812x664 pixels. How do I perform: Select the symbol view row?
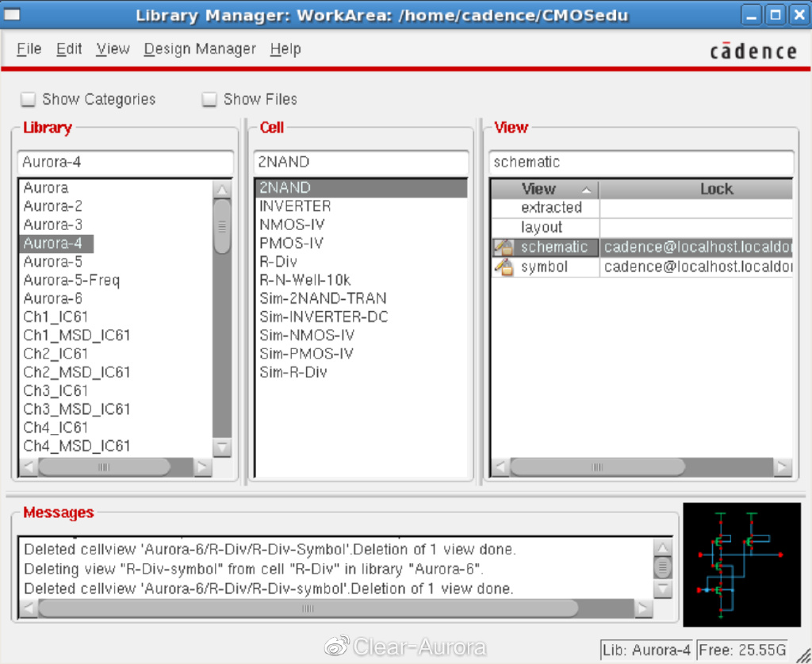642,267
